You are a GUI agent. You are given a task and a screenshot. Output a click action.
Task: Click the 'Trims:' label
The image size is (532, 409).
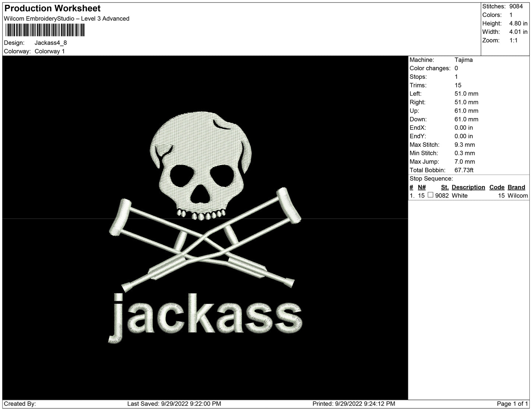[x=418, y=85]
